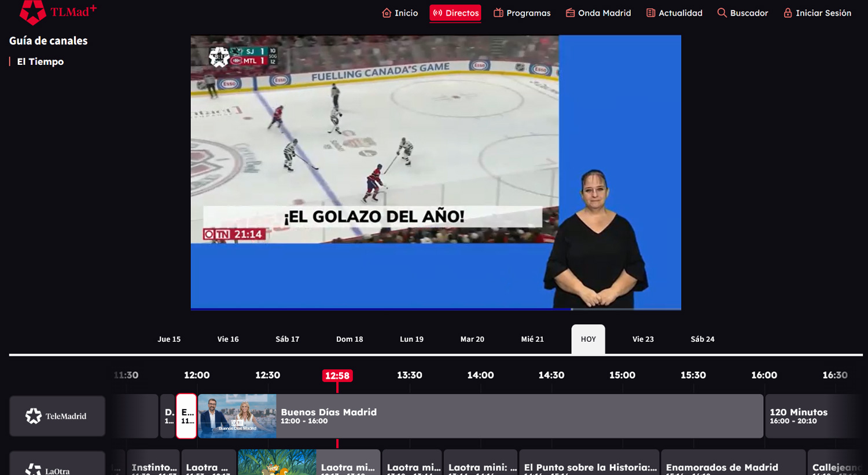Click the 12:58 current time marker

[337, 375]
